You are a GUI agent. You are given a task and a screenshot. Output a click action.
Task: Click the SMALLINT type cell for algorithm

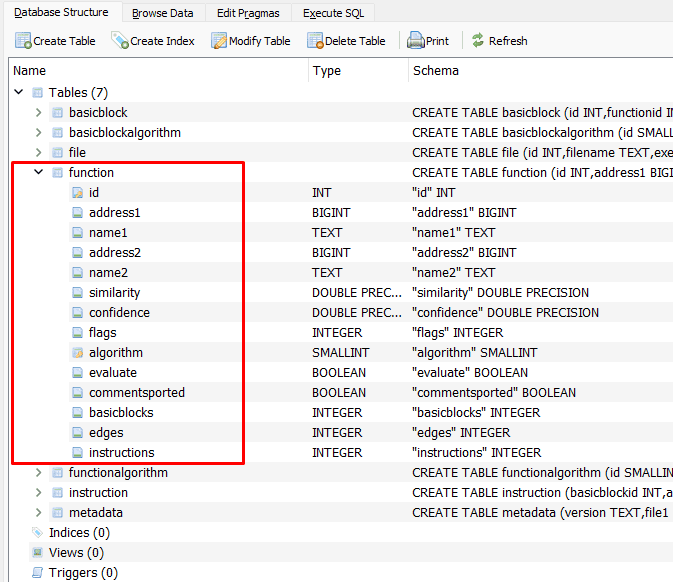340,353
